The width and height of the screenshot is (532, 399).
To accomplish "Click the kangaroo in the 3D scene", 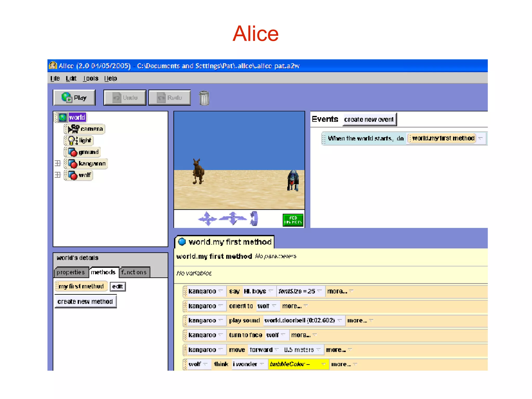I will [x=198, y=171].
